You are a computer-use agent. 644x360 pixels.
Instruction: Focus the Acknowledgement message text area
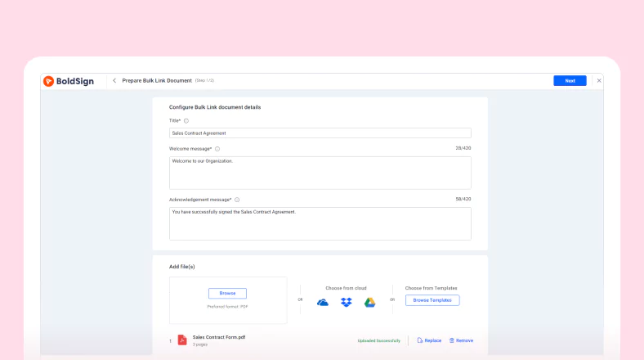[x=320, y=223]
